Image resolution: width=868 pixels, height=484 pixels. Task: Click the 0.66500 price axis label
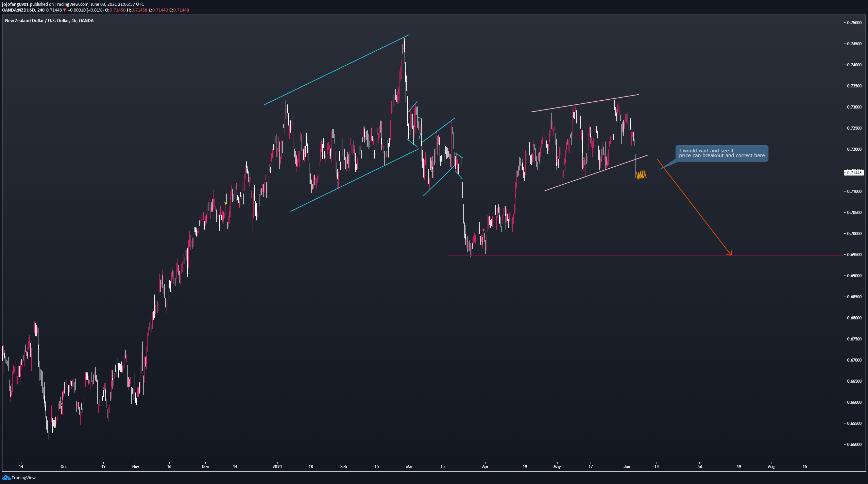(854, 381)
